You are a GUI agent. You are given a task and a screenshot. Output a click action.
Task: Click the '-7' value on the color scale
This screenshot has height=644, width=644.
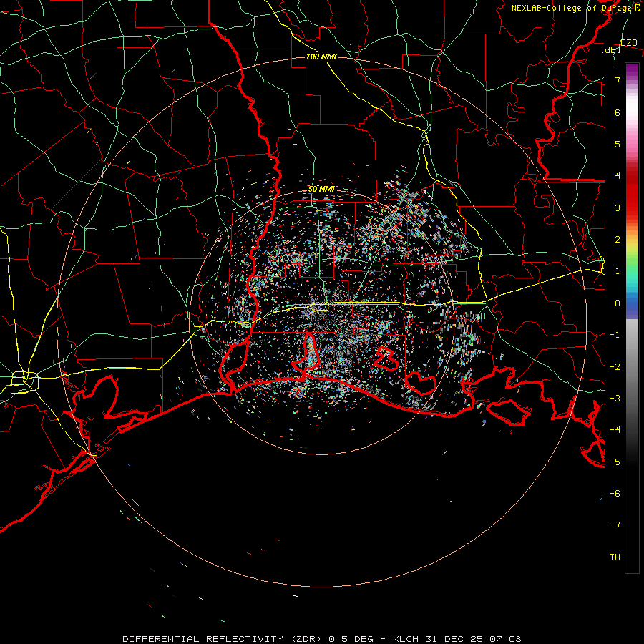(615, 525)
